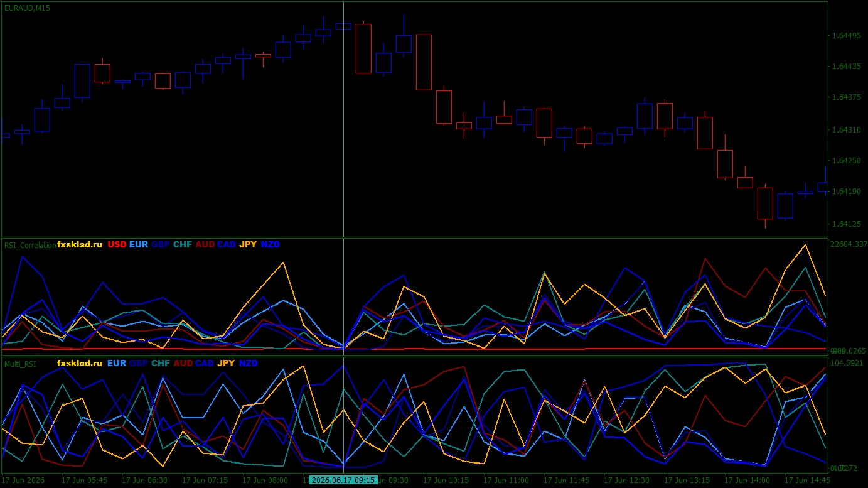This screenshot has height=488, width=868.
Task: Select the NZD legend label in RSI_Correlation
Action: (x=271, y=244)
